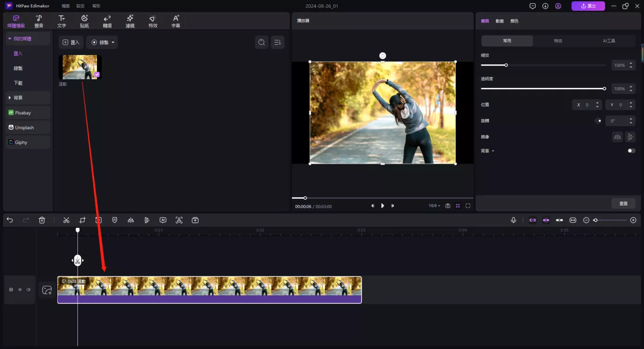Open the 轉場 transitions tab
Viewport: 644px width, 349px height.
pos(107,21)
